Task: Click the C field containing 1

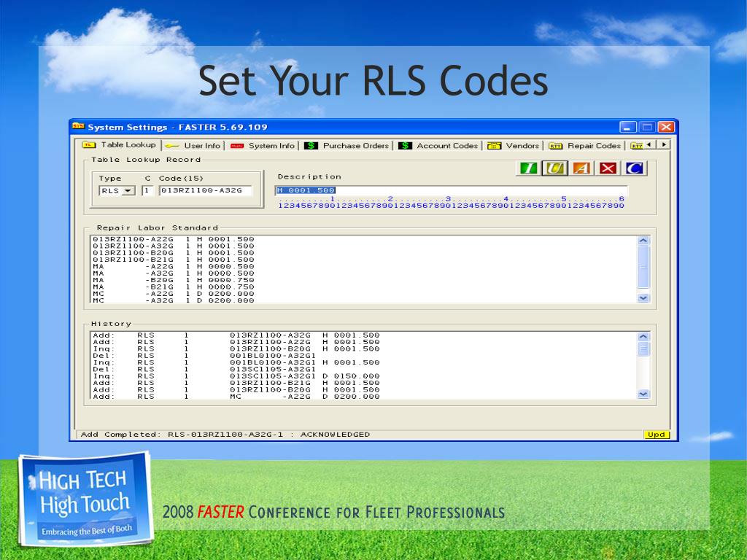Action: [147, 190]
